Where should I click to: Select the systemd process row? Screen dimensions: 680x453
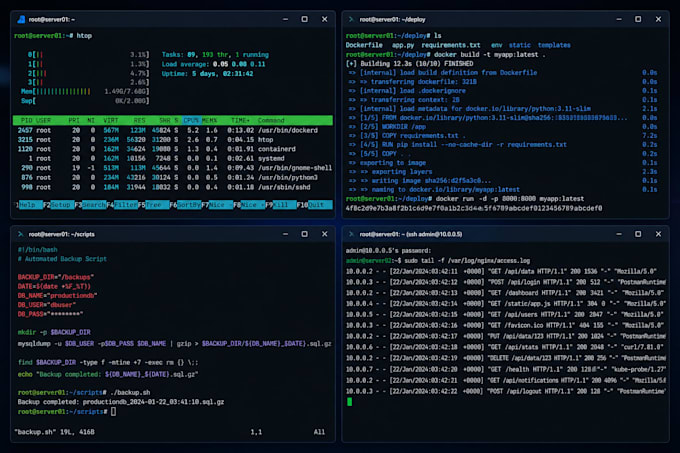click(x=173, y=159)
